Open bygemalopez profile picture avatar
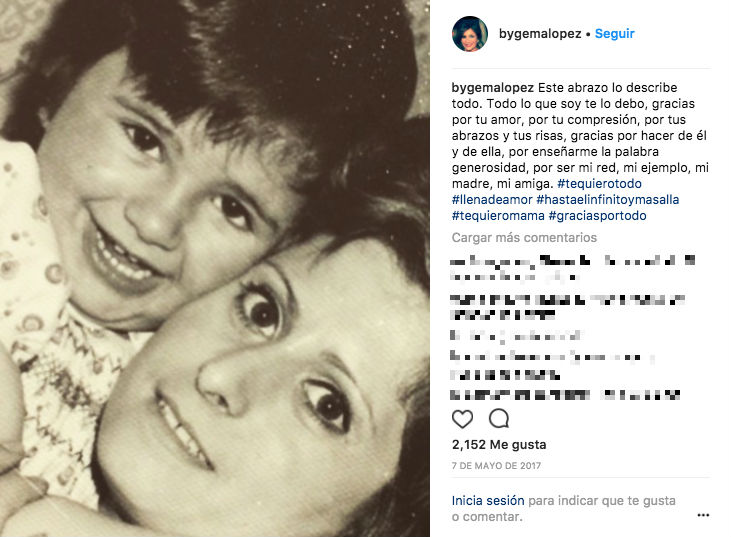731x537 pixels. pos(470,34)
